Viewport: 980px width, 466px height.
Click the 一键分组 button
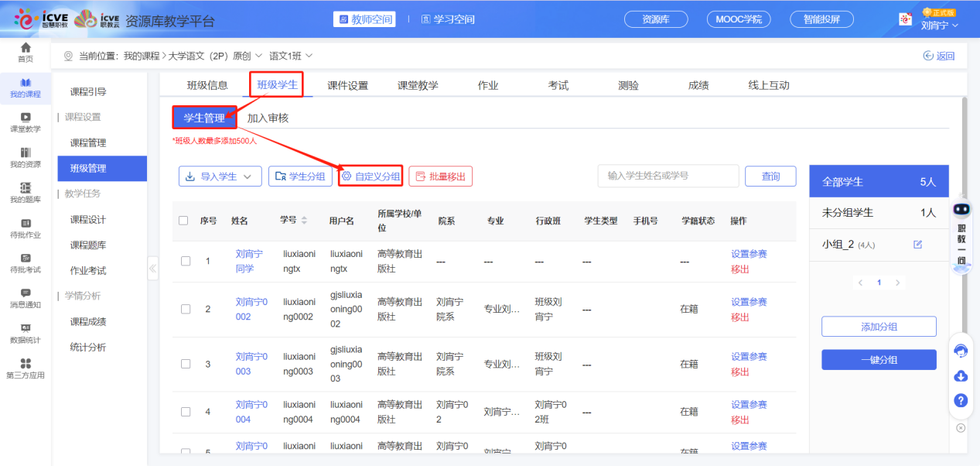879,360
